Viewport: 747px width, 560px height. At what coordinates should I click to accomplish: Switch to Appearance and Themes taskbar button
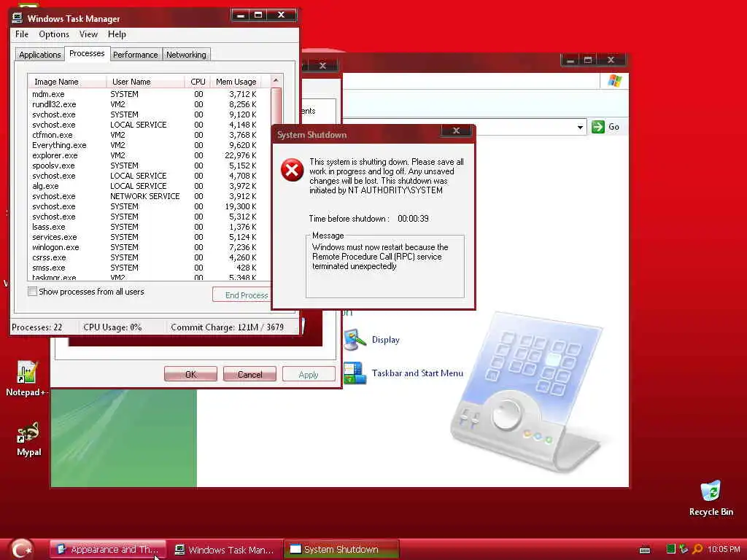click(108, 550)
